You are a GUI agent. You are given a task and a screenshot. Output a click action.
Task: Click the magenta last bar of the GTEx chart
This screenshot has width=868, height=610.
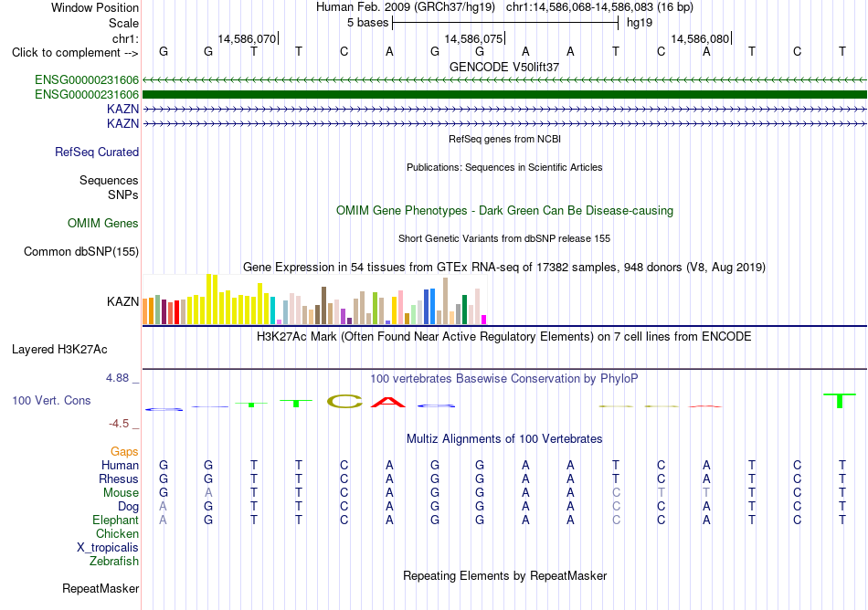tap(484, 320)
